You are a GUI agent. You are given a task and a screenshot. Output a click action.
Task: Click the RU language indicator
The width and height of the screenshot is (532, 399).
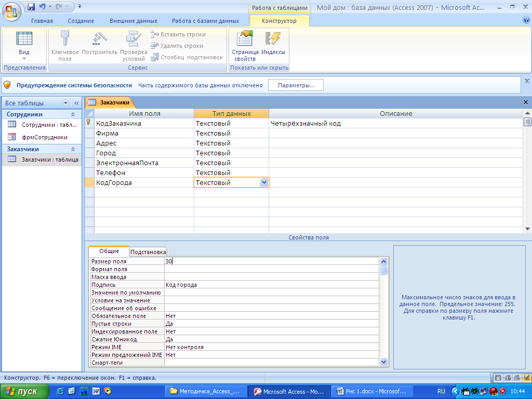[x=441, y=391]
